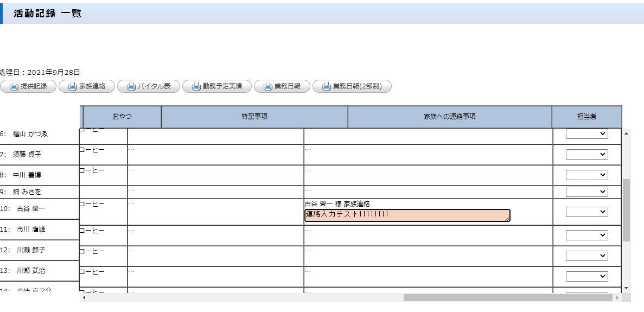Open 担当者 dropdown for 檜山 かづゑ row

point(586,134)
